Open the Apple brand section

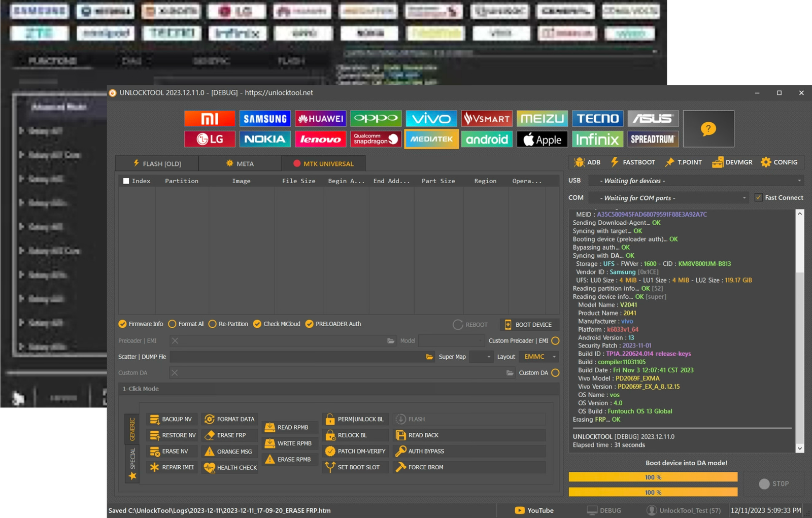(x=542, y=139)
